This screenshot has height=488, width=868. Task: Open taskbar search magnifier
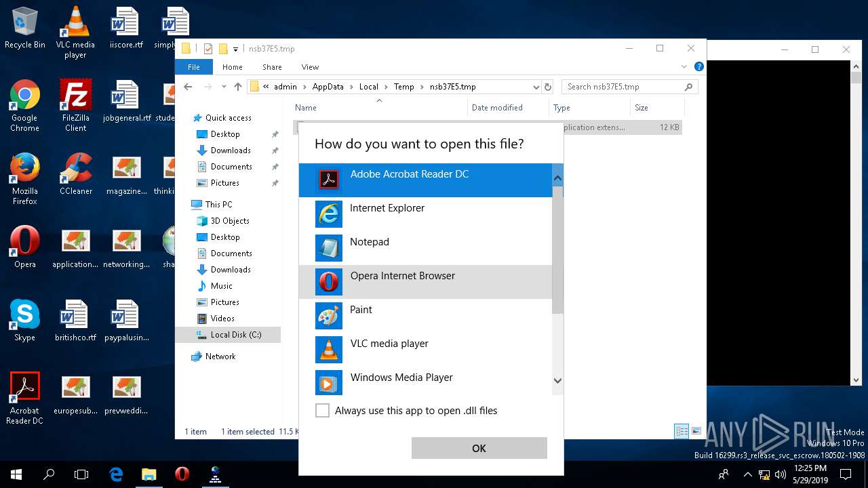(49, 474)
